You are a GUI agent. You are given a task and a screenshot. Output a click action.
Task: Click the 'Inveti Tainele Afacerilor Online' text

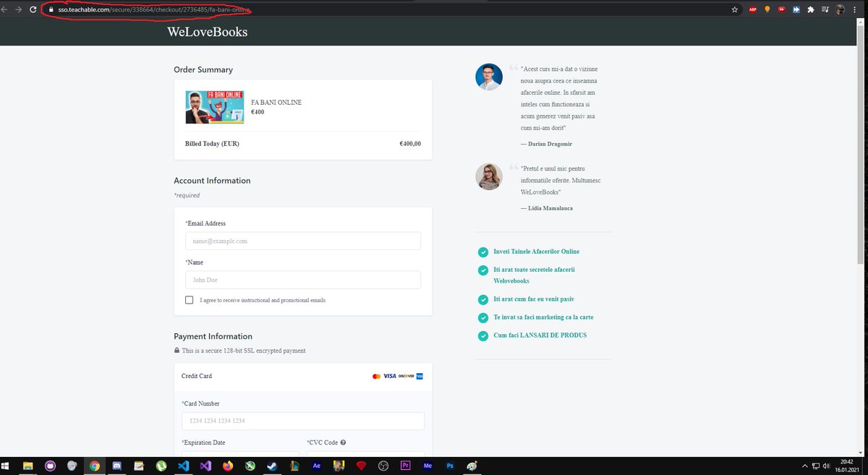coord(536,252)
